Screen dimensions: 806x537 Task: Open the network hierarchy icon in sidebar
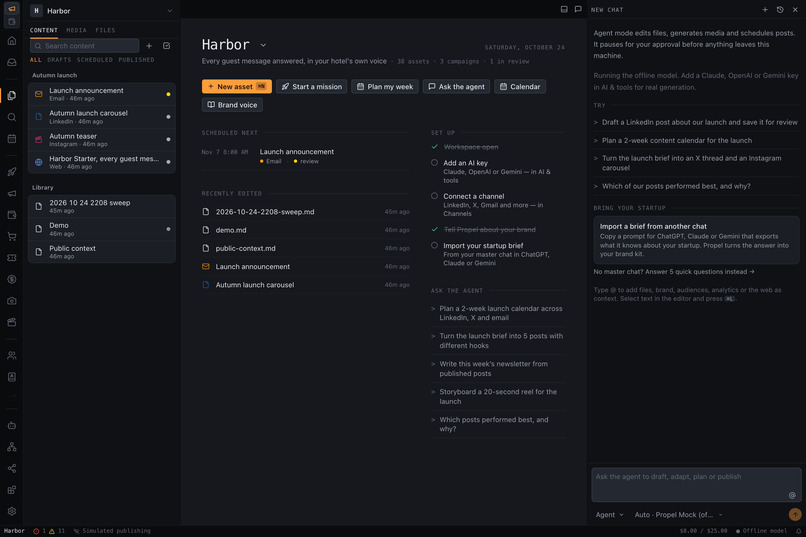12,447
